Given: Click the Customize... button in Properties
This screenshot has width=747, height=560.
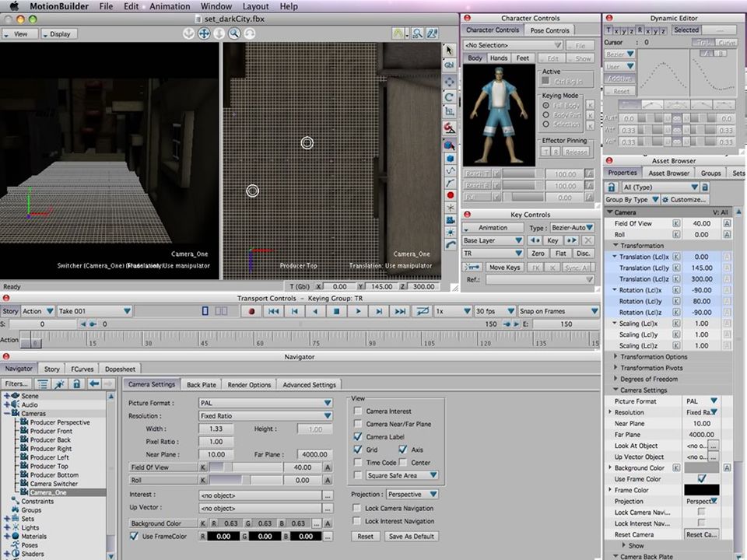Looking at the screenshot, I should [685, 200].
